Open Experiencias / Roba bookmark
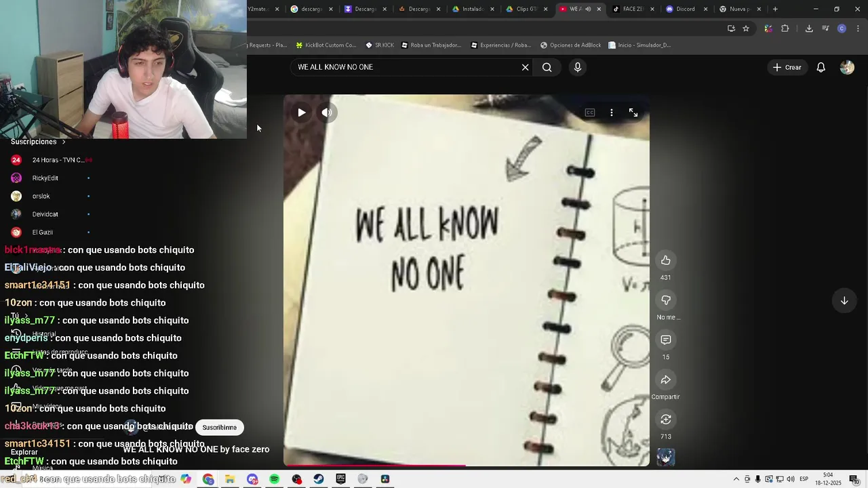This screenshot has height=488, width=868. [501, 45]
